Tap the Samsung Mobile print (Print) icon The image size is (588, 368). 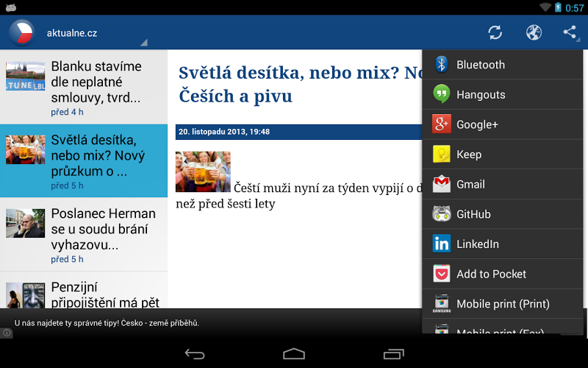click(x=442, y=303)
